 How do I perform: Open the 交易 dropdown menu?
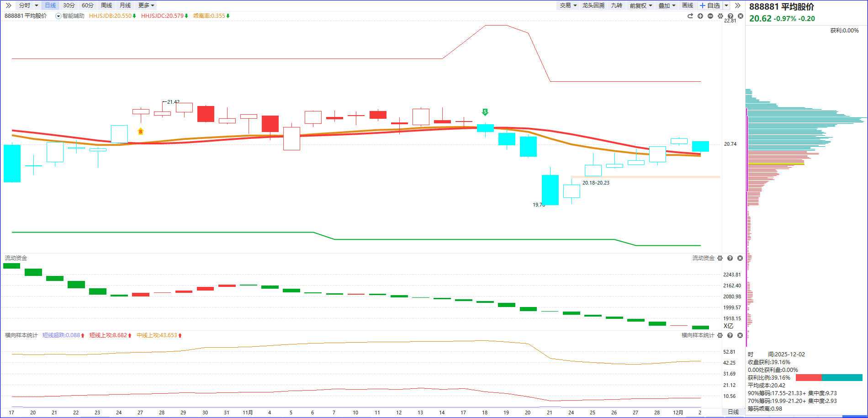coord(568,5)
